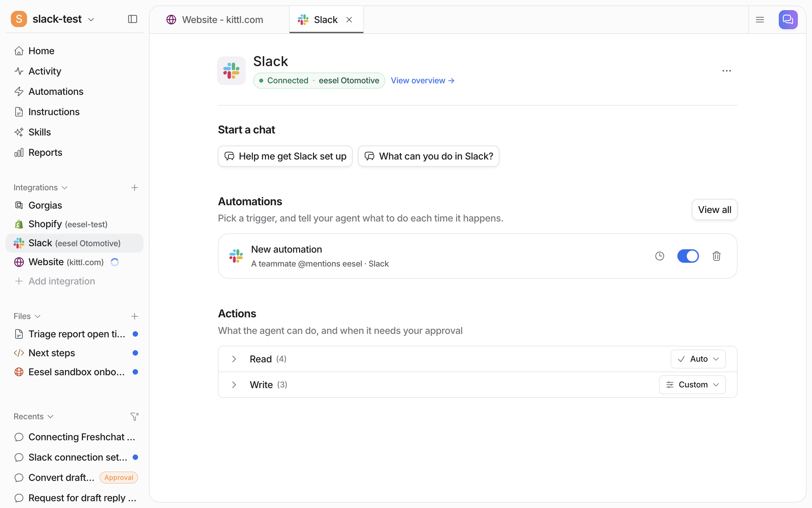
Task: Collapse the Recents section
Action: click(x=33, y=417)
